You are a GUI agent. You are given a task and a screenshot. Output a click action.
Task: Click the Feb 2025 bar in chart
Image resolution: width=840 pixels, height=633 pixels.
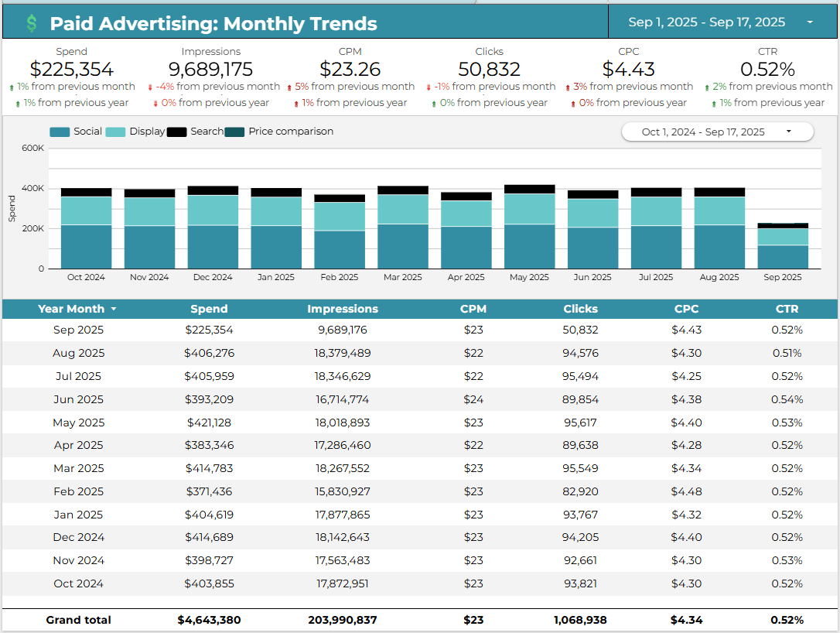tap(340, 231)
